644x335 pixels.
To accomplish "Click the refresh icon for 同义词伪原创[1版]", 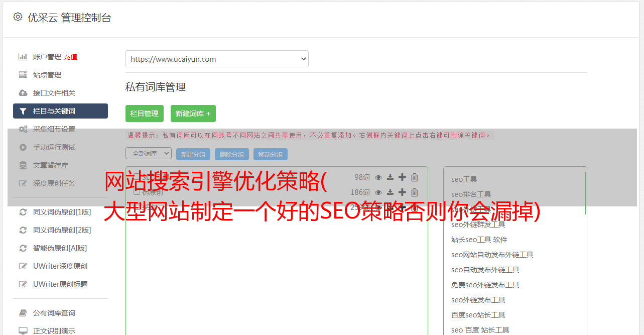I will point(23,212).
